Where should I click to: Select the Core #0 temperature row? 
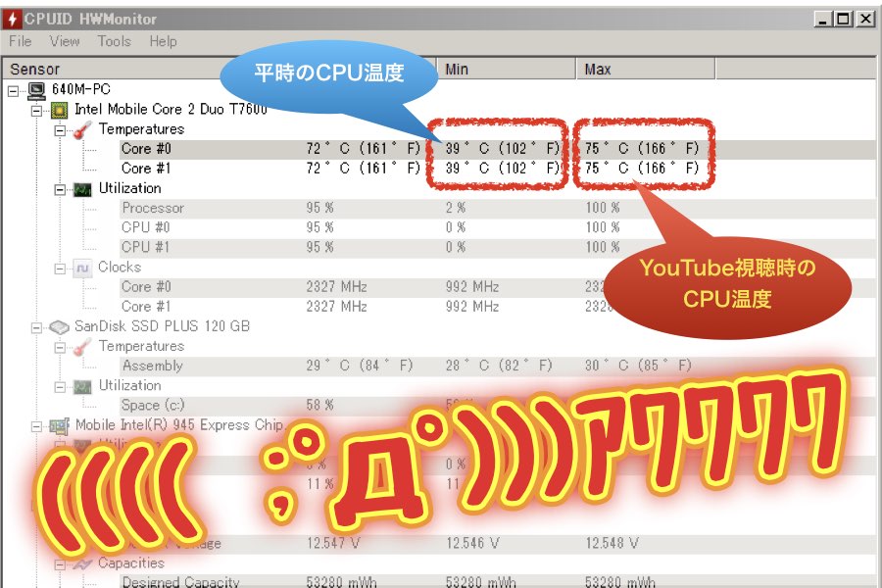[498, 149]
